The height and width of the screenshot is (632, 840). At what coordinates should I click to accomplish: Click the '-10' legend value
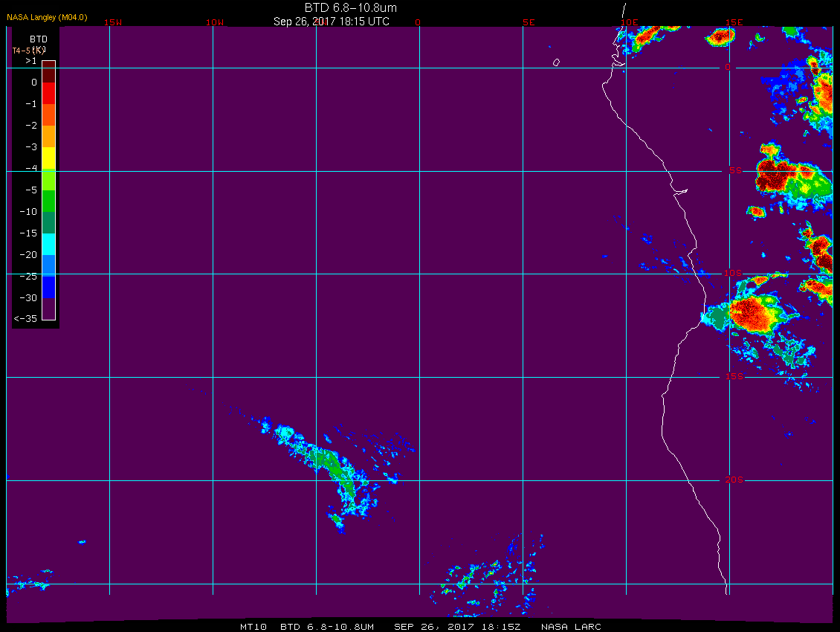(28, 212)
